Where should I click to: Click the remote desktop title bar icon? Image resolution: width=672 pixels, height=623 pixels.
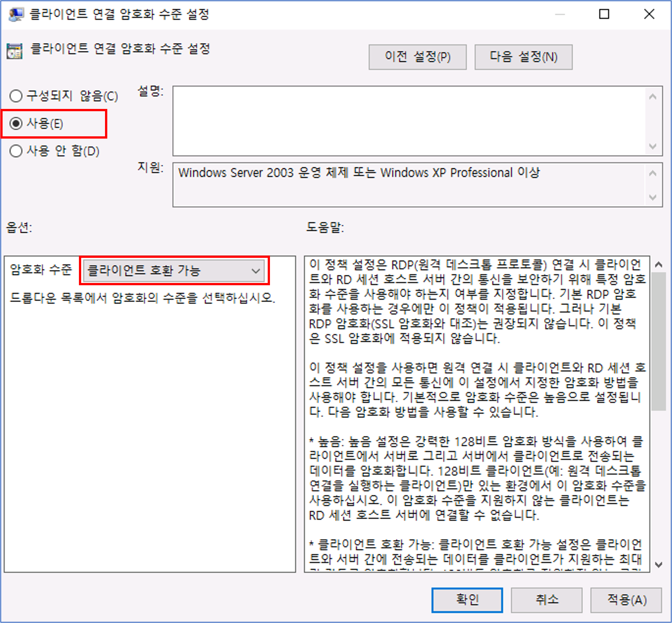point(15,15)
